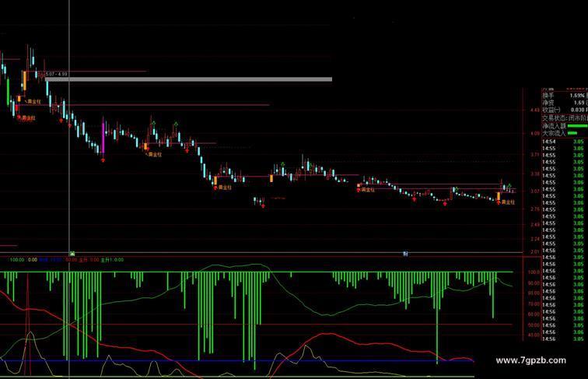The width and height of the screenshot is (588, 379).
Task: Select the tall green candlestick in the price chart
Action: [9, 92]
